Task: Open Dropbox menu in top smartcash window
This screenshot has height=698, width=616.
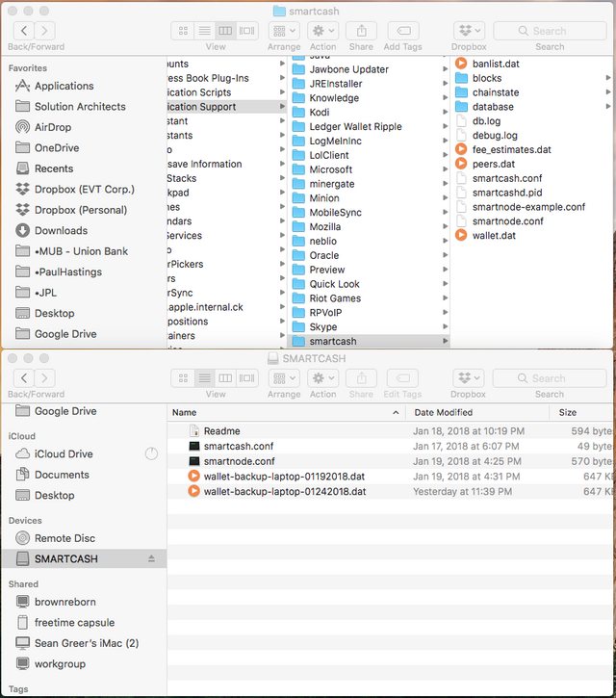Action: point(469,31)
